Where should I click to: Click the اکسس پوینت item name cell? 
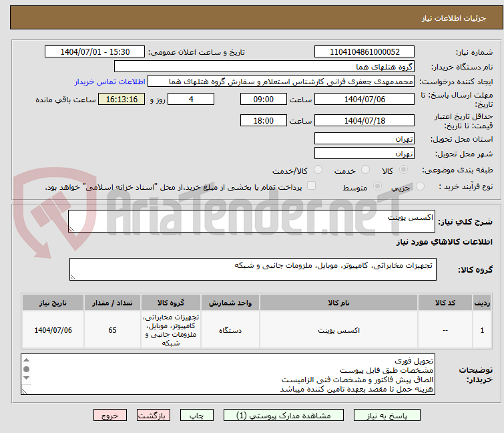coord(339,330)
